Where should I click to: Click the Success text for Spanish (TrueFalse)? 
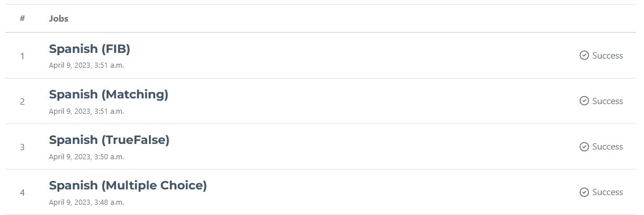[x=608, y=147]
